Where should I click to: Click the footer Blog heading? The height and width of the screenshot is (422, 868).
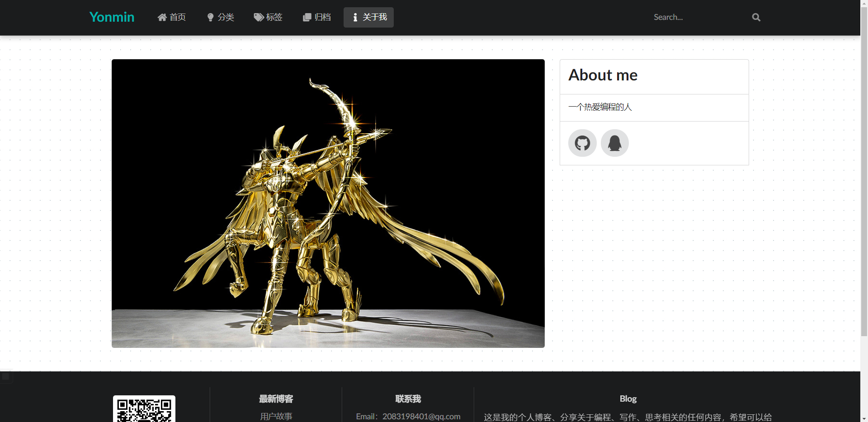coord(628,399)
